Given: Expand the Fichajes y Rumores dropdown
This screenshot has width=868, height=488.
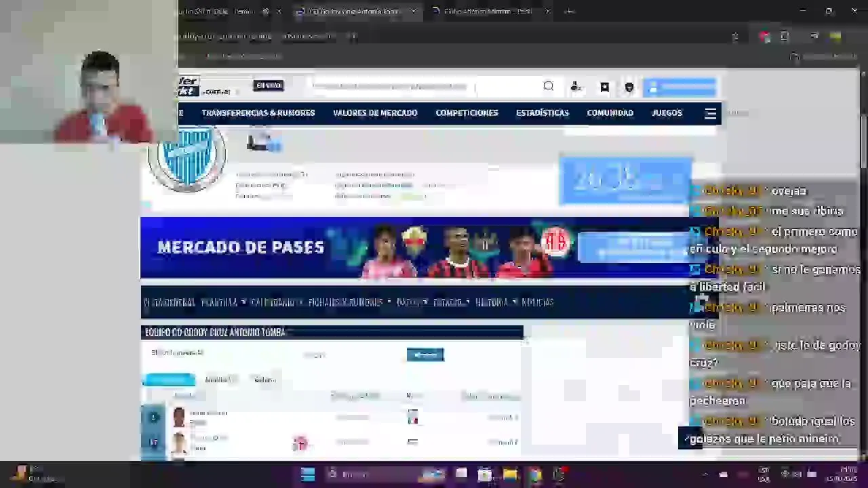Looking at the screenshot, I should tap(349, 303).
